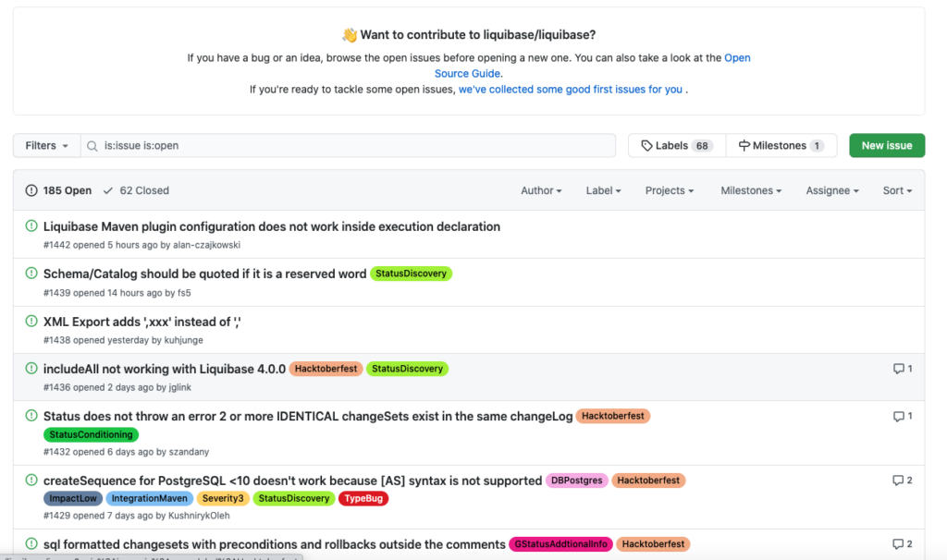Open comments icon on IDENTICAL changeSets issue
This screenshot has height=560, width=947.
[899, 417]
